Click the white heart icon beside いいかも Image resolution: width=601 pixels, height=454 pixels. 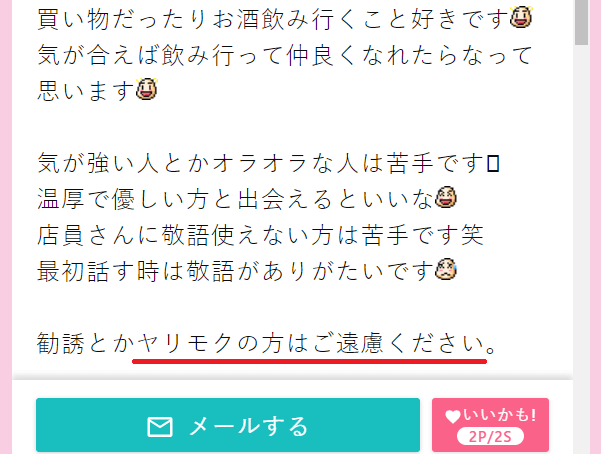coord(453,416)
